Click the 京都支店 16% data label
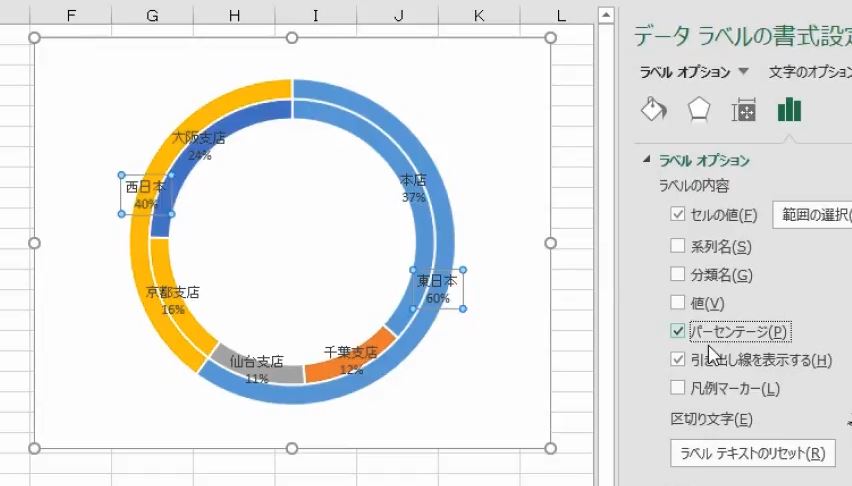This screenshot has height=486, width=852. pos(173,301)
